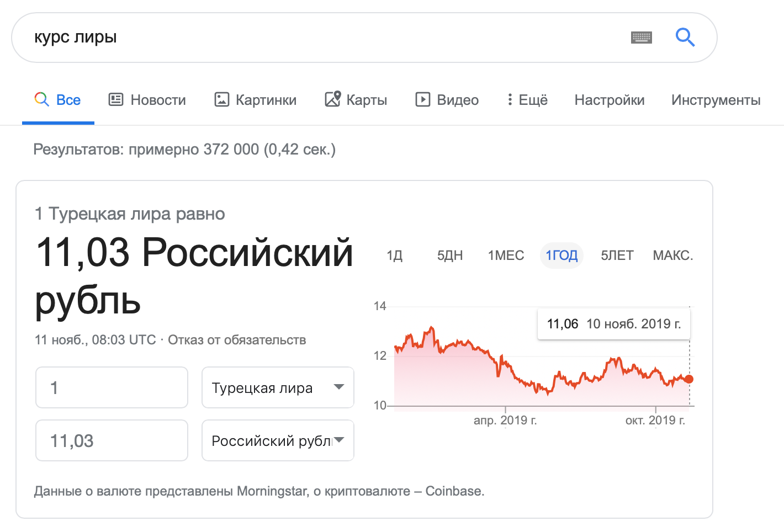Open the on-screen keyboard icon
Viewport: 784px width, 532px height.
tap(641, 38)
